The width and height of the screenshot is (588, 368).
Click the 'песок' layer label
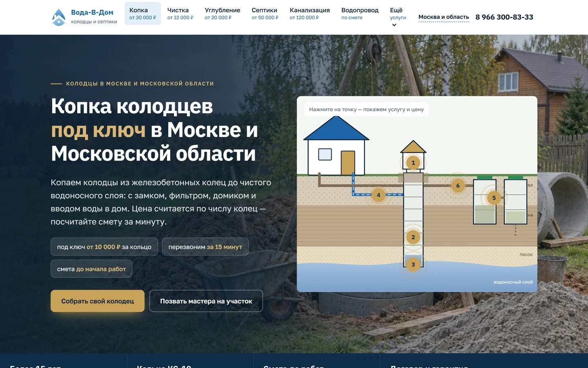pyautogui.click(x=526, y=254)
